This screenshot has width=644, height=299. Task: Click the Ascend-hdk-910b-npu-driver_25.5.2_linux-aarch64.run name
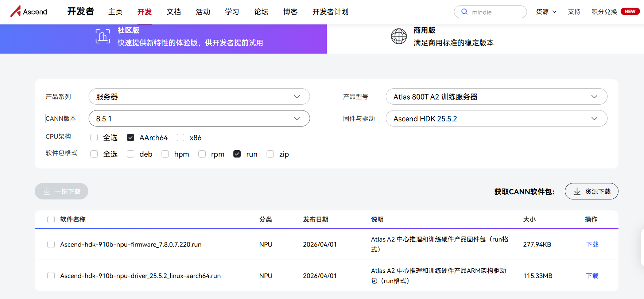click(140, 276)
